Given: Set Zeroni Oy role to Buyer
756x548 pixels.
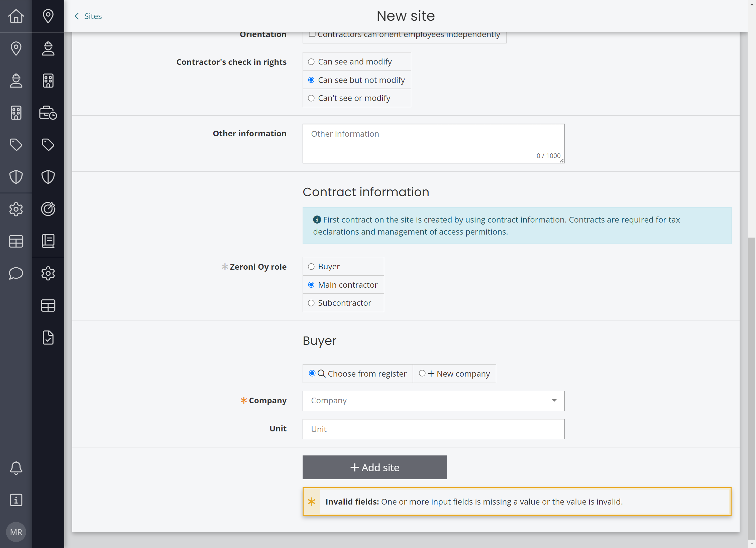Looking at the screenshot, I should (x=343, y=266).
